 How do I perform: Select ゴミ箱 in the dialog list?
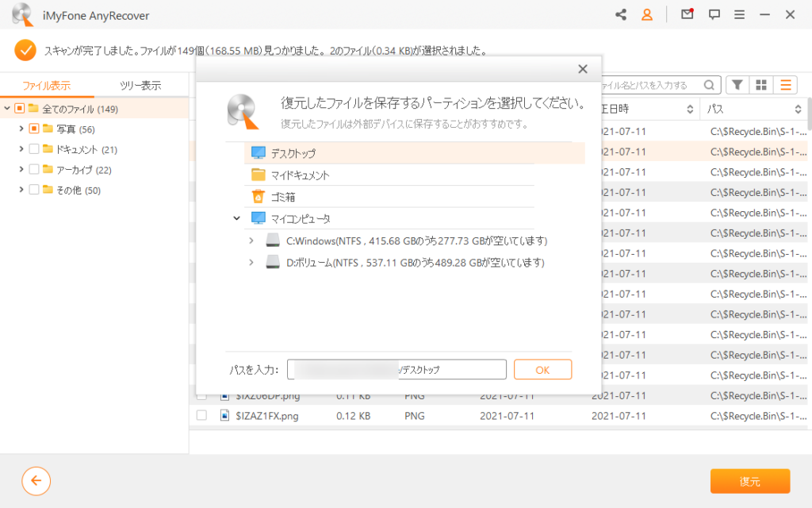click(x=389, y=197)
